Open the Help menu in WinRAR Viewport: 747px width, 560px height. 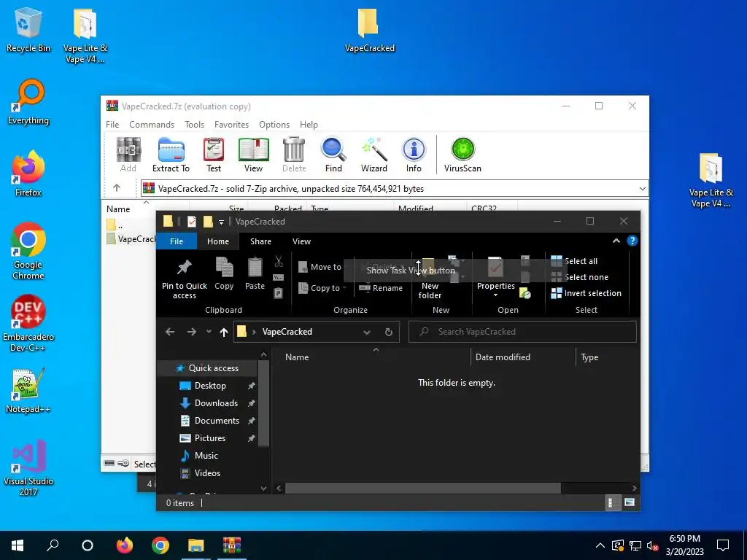[309, 124]
